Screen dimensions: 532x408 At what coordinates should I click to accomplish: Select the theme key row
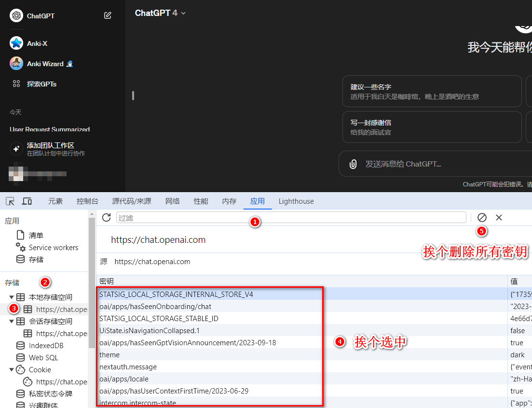tap(302, 355)
